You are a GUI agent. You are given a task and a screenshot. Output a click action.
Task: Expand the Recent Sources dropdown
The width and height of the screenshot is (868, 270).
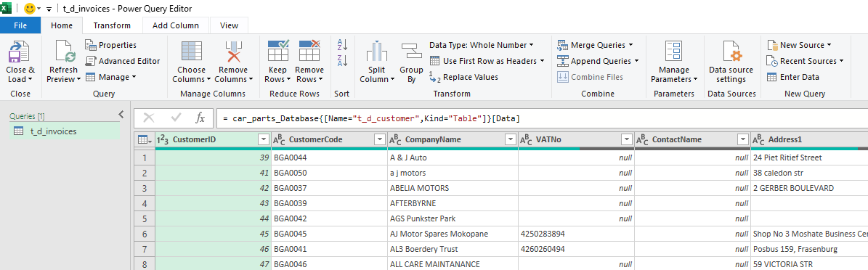(x=841, y=61)
